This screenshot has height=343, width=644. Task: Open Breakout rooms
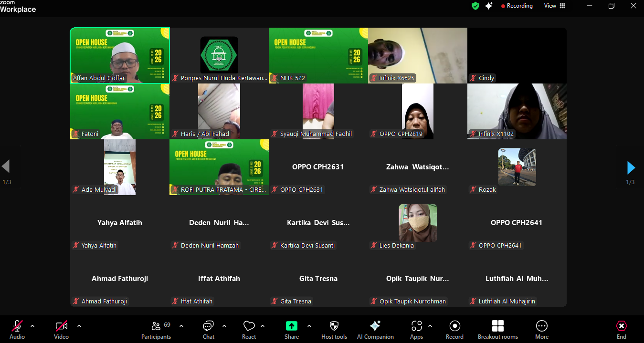point(498,330)
